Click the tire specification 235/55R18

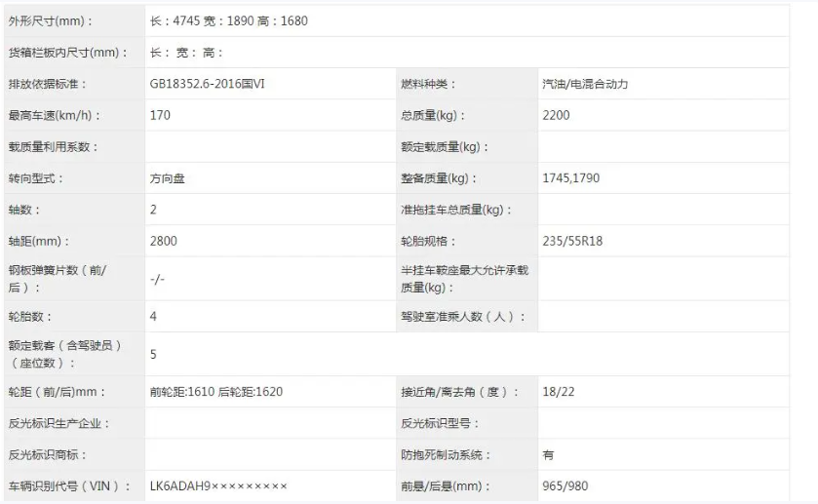572,241
